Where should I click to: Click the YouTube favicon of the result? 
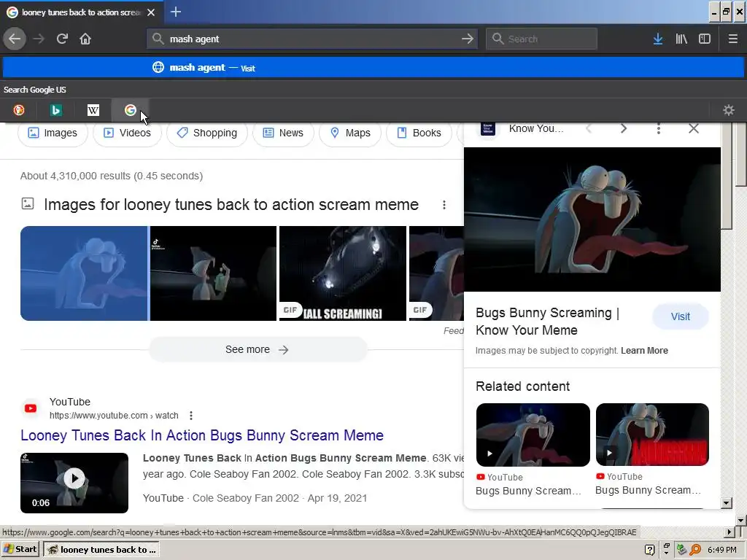coord(31,408)
